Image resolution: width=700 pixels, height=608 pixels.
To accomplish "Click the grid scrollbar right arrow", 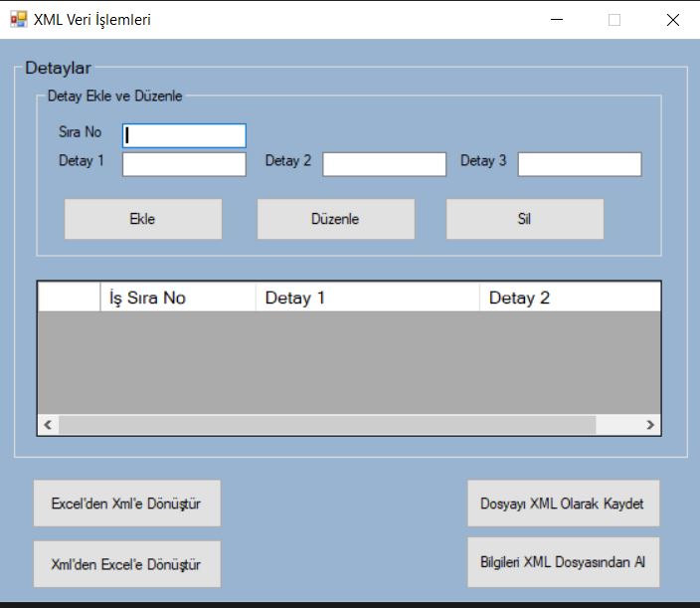I will click(x=650, y=424).
